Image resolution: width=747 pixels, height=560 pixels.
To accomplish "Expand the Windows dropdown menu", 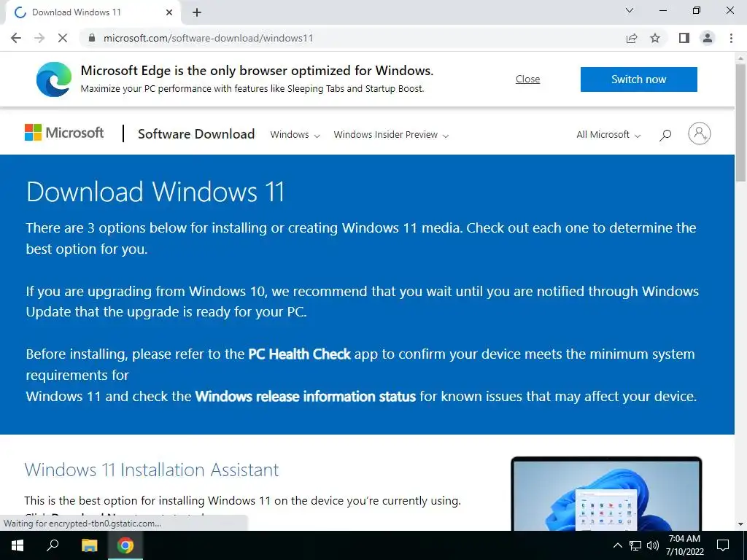I will point(295,135).
